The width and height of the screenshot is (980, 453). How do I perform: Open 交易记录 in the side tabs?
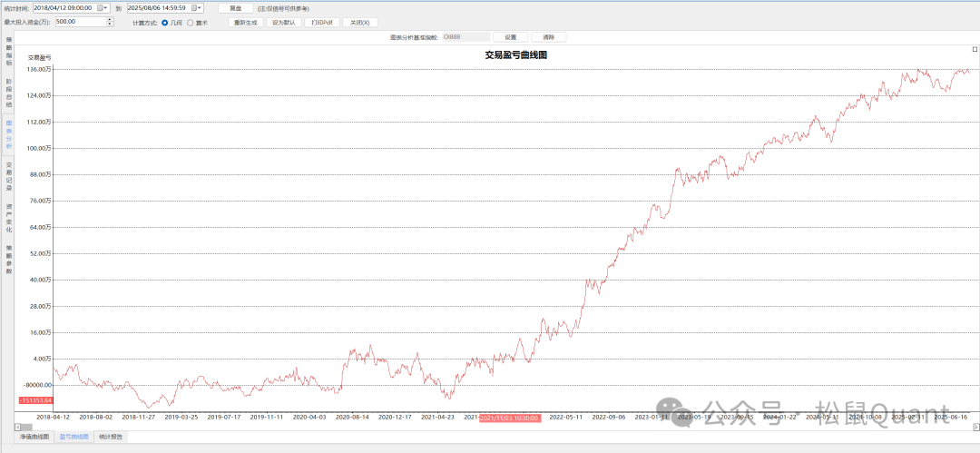(9, 177)
